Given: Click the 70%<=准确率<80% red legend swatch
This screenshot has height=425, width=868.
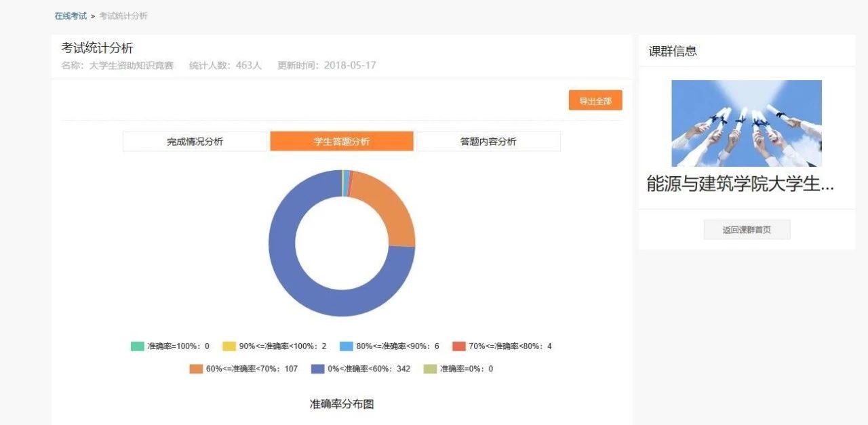Looking at the screenshot, I should [x=459, y=346].
